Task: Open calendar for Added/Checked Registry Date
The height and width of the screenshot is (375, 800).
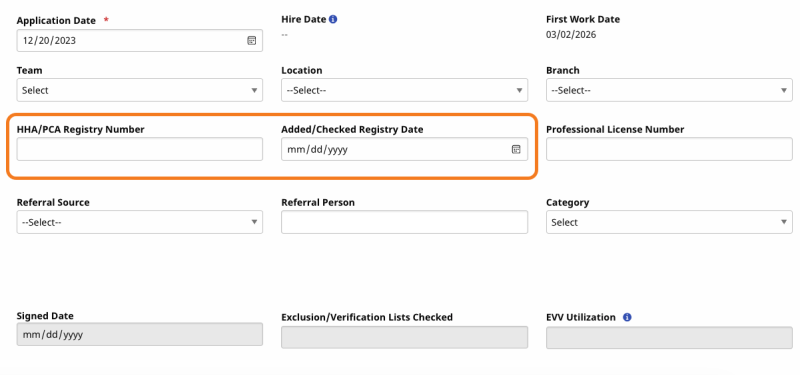Action: (516, 149)
